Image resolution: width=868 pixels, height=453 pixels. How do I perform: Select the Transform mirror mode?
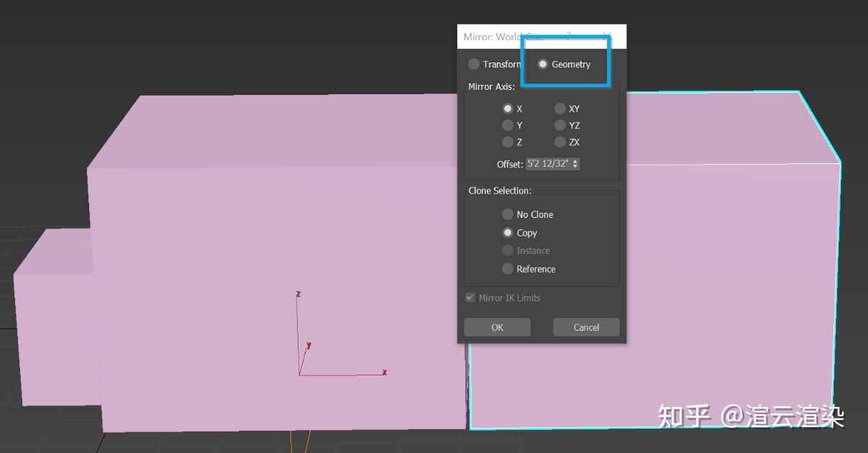coord(474,64)
